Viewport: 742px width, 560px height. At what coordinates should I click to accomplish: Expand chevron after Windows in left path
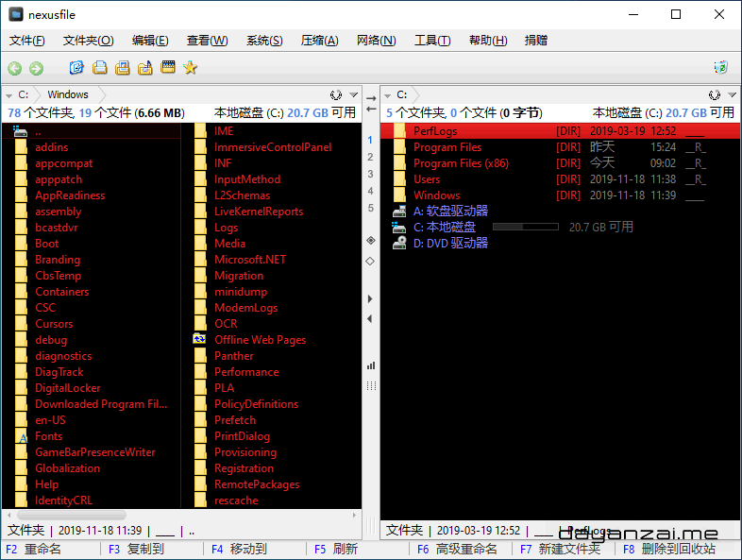[102, 95]
